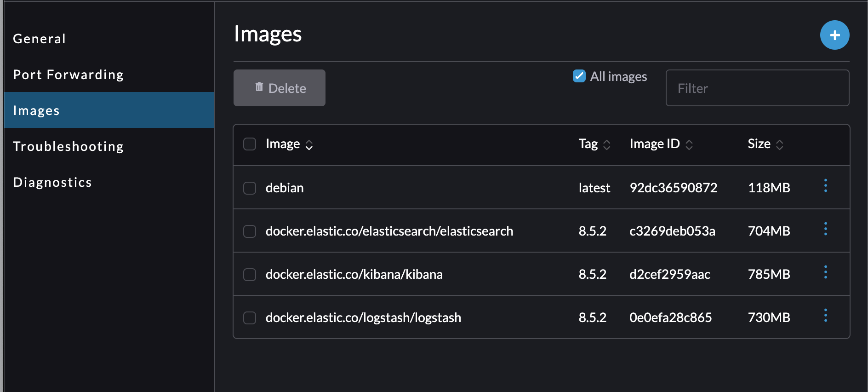The image size is (868, 392).
Task: Click the 8.5.2 tag in elasticsearch row
Action: [593, 231]
